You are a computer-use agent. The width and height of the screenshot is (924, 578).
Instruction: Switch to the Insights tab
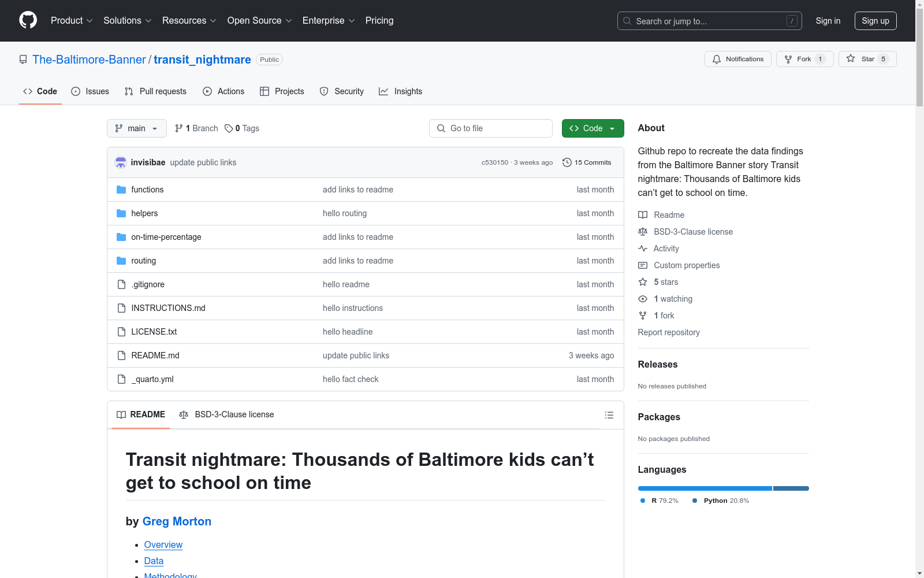(x=400, y=91)
